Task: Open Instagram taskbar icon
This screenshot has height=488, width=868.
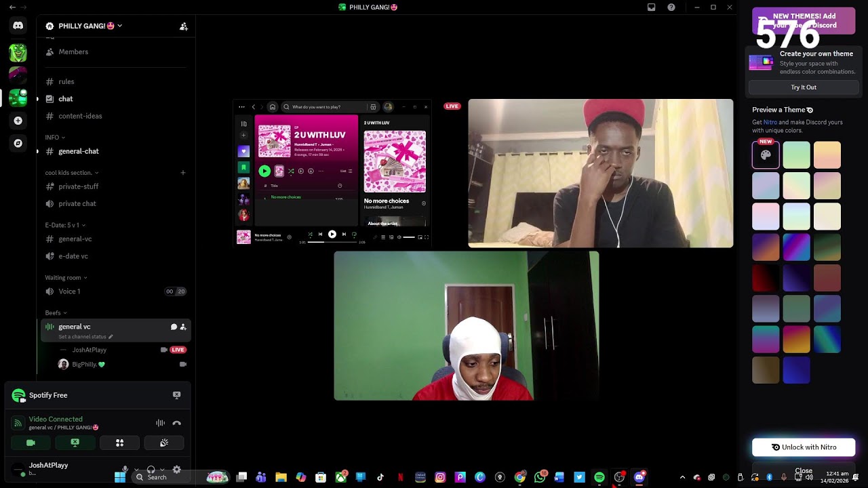Action: 440,478
